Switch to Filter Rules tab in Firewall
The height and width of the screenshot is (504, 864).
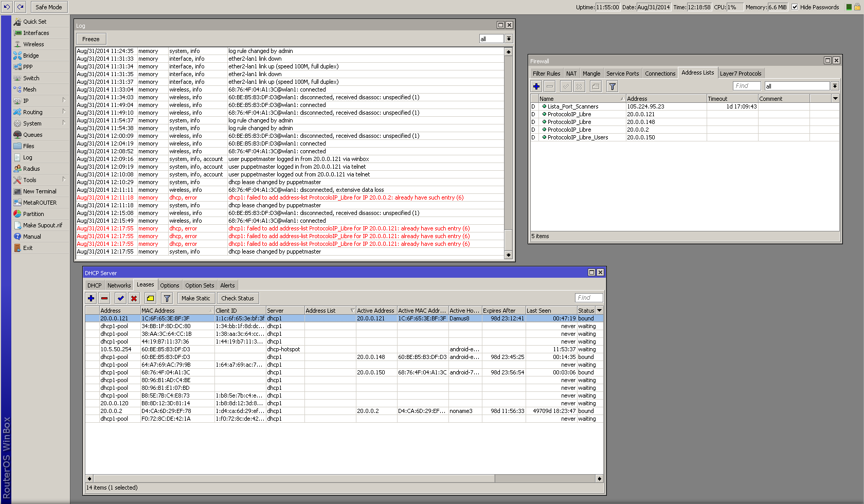[546, 74]
